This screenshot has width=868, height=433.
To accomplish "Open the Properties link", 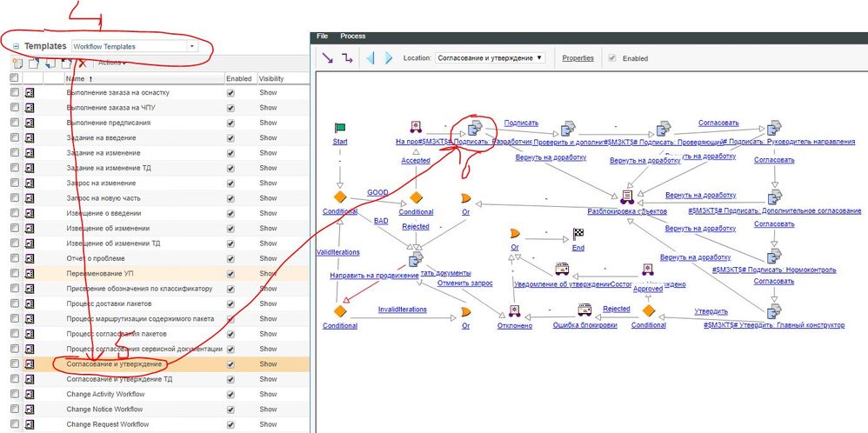I will coord(578,57).
